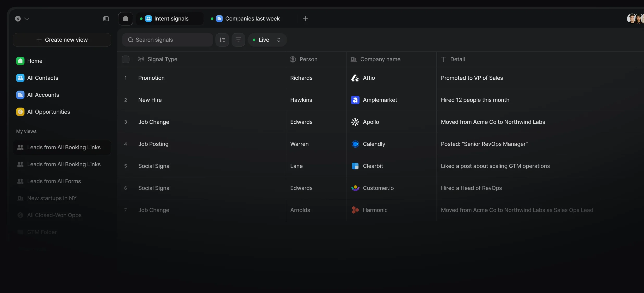644x293 pixels.
Task: Click the detail Promoted to VP of Sales
Action: [x=472, y=78]
